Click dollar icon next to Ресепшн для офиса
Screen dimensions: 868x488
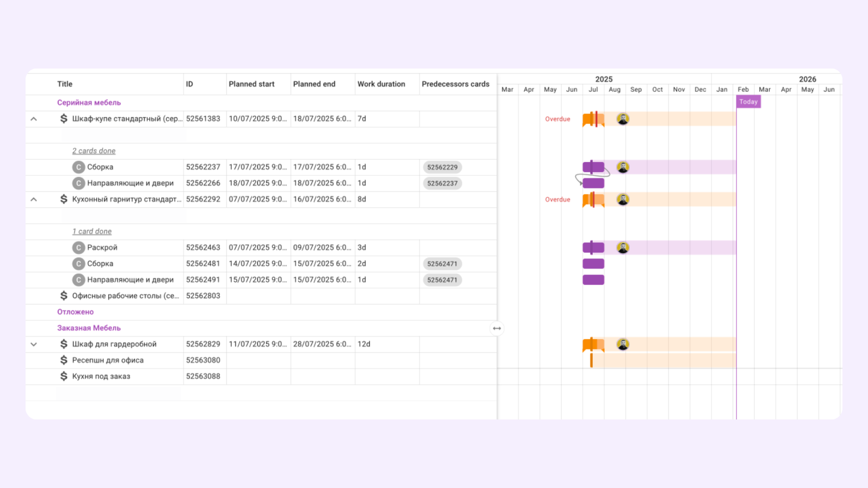(64, 360)
